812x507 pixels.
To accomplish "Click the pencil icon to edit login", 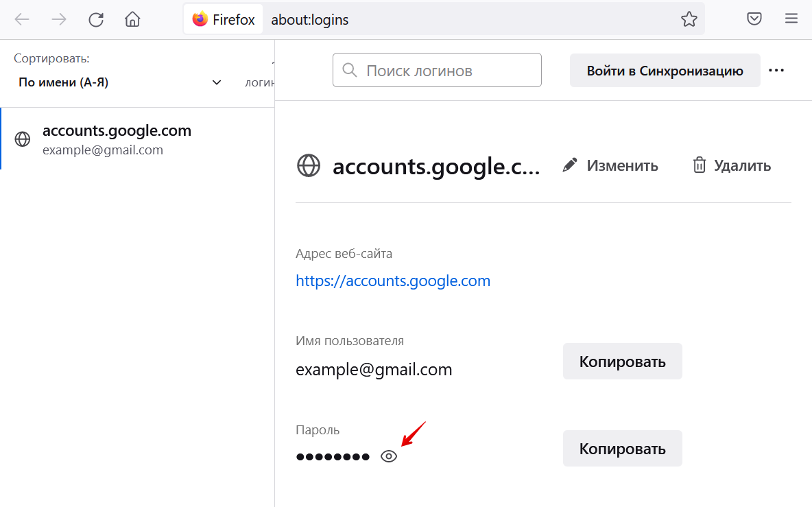I will click(570, 165).
